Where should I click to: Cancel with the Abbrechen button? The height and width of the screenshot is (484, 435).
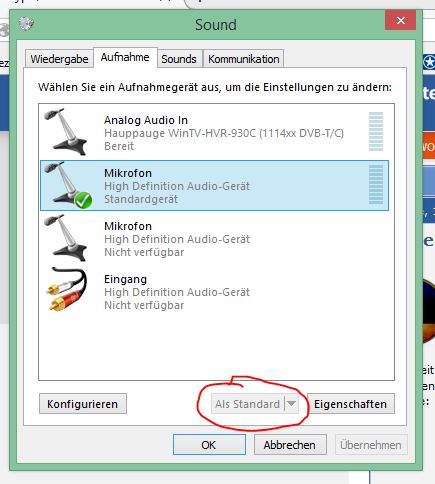[290, 444]
